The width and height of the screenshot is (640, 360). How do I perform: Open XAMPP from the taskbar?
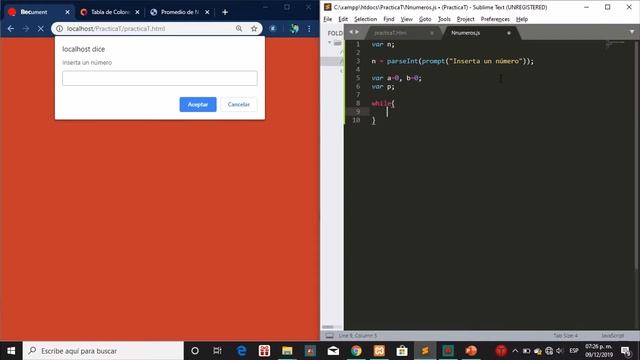tap(379, 351)
